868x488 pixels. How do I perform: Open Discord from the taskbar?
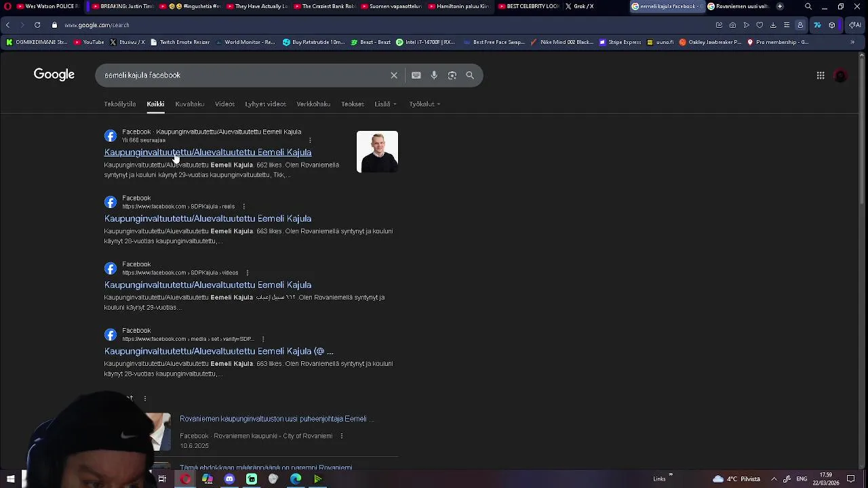229,479
